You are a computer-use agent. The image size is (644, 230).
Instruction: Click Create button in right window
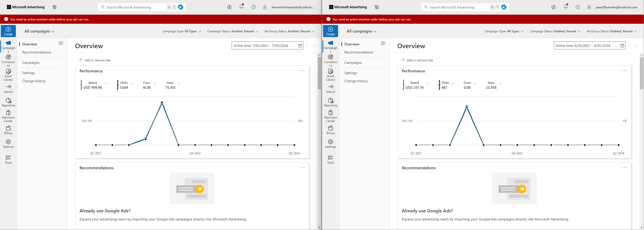pos(331,31)
